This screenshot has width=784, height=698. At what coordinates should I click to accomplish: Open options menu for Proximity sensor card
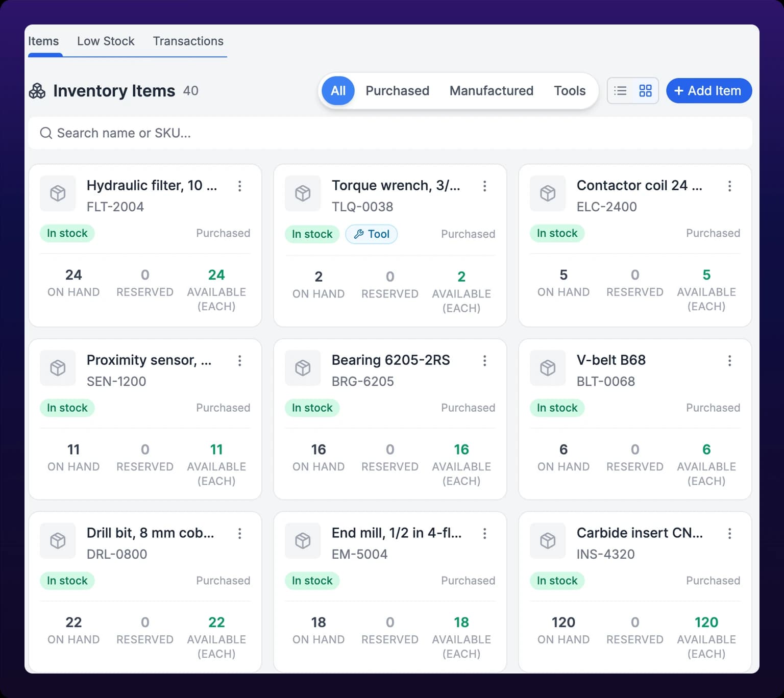(239, 361)
